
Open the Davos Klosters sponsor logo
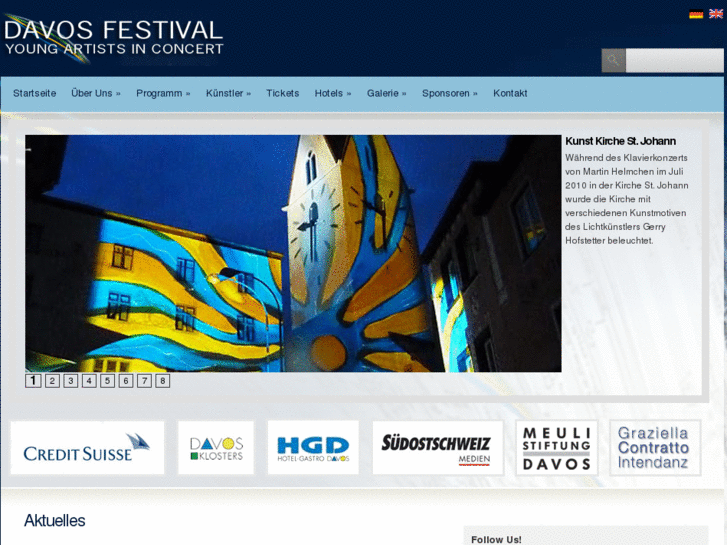coord(216,448)
